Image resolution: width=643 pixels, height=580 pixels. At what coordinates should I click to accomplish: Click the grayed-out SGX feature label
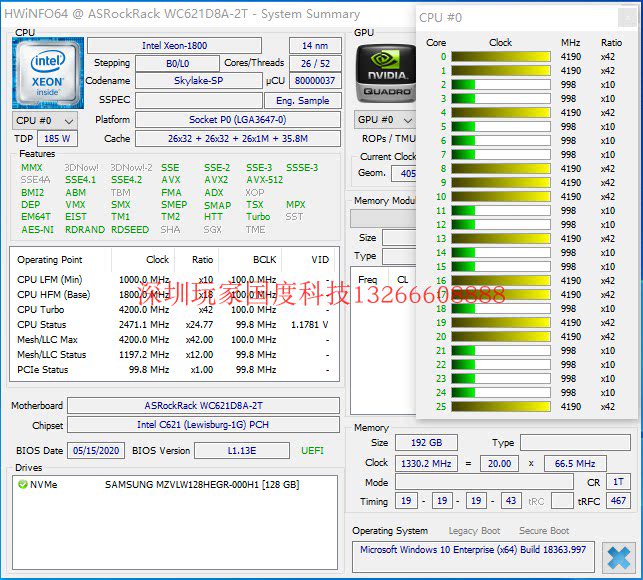click(212, 229)
